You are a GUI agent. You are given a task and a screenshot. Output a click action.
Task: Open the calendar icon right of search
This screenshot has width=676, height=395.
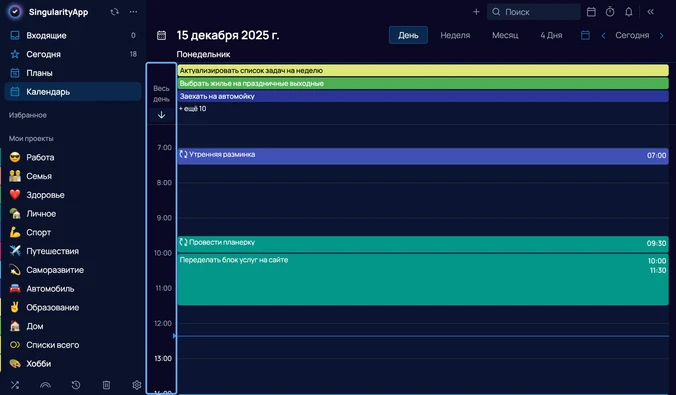[x=591, y=12]
